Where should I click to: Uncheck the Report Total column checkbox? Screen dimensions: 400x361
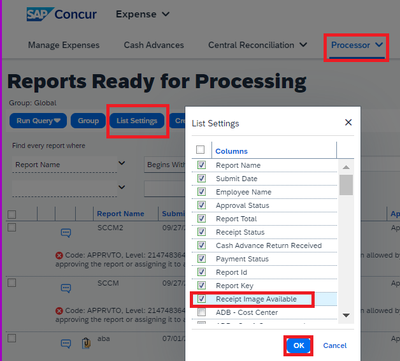click(201, 218)
